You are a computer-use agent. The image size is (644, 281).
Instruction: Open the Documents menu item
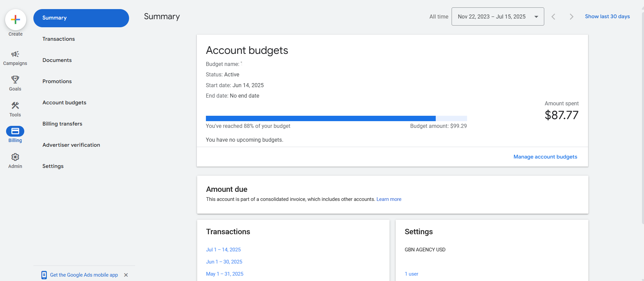57,60
